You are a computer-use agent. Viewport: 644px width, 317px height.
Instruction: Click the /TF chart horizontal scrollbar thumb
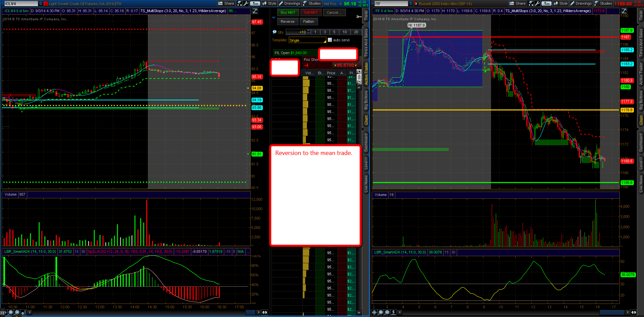[x=613, y=312]
